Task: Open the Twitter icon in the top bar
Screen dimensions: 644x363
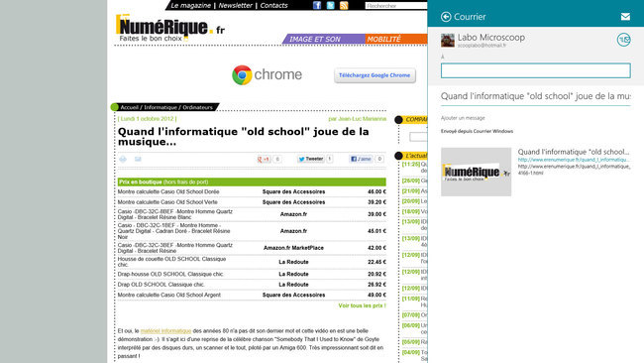Action: 330,5
